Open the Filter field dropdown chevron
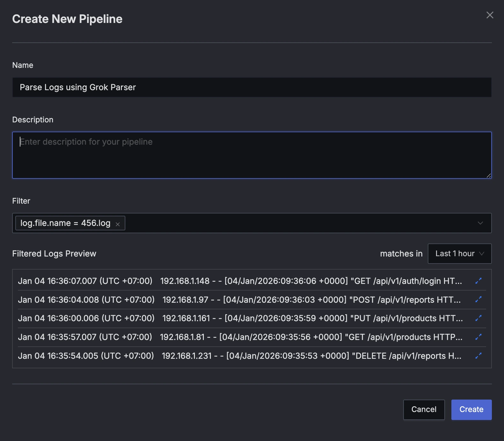504x441 pixels. pos(480,223)
